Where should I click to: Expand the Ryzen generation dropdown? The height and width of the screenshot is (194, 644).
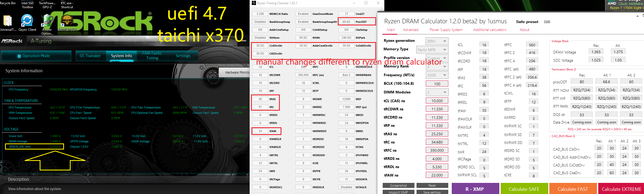pyautogui.click(x=437, y=41)
